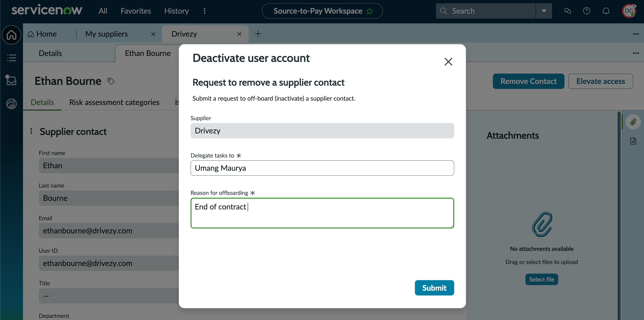This screenshot has width=644, height=320.
Task: Click the Delegate tasks to field
Action: (x=322, y=168)
